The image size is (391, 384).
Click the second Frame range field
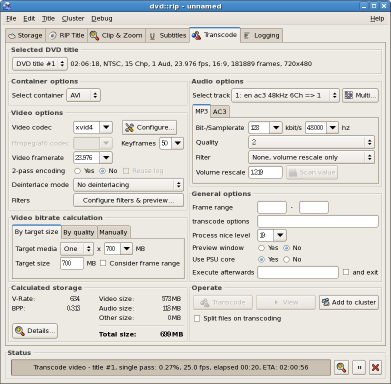coord(314,207)
